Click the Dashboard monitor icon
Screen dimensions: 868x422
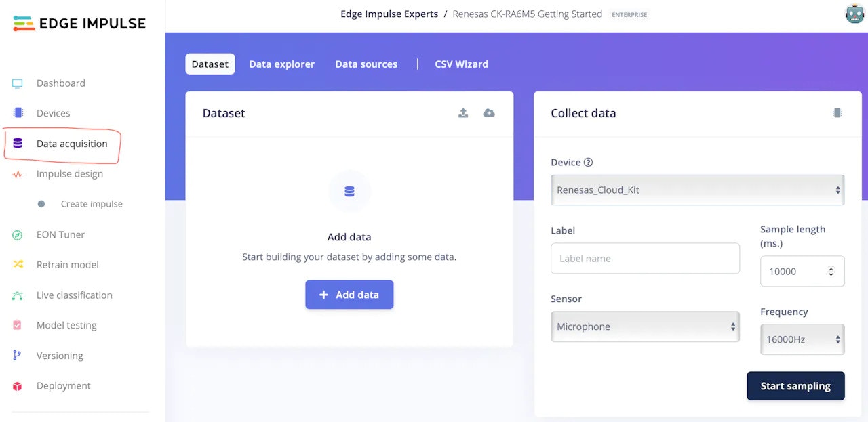[18, 83]
